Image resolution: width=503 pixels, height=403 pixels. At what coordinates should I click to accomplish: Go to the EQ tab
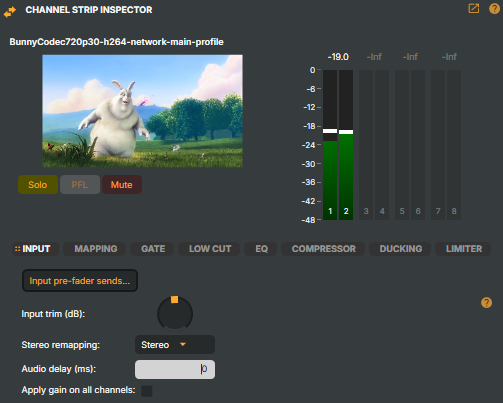[261, 249]
